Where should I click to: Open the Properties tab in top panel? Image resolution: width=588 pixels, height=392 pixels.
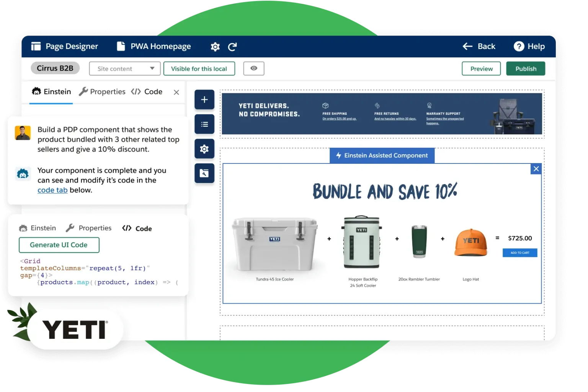[102, 92]
